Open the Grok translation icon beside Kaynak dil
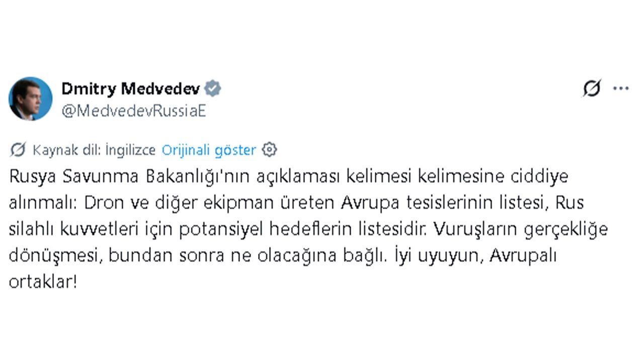This screenshot has height=362, width=644. pyautogui.click(x=19, y=149)
